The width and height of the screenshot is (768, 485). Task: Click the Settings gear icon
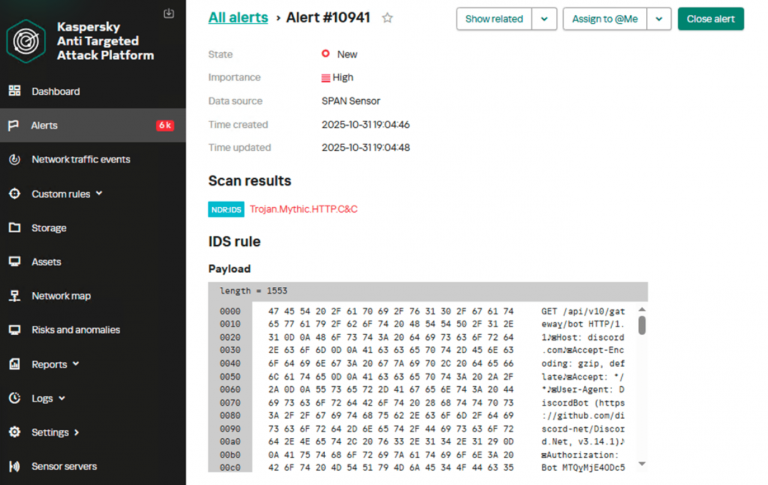click(15, 432)
